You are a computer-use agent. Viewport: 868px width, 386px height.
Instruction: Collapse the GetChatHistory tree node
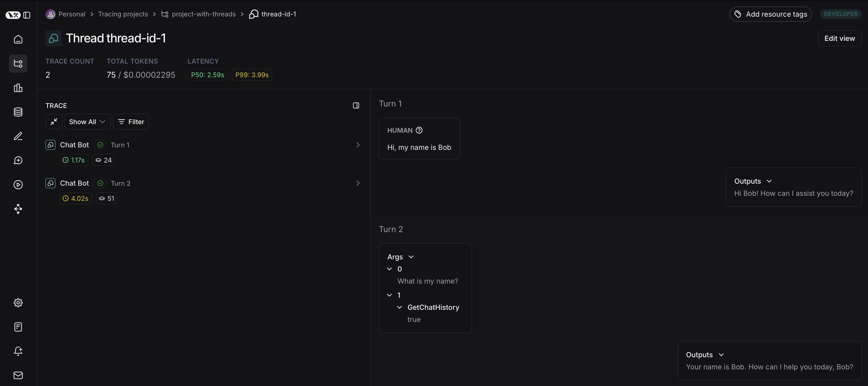click(400, 307)
